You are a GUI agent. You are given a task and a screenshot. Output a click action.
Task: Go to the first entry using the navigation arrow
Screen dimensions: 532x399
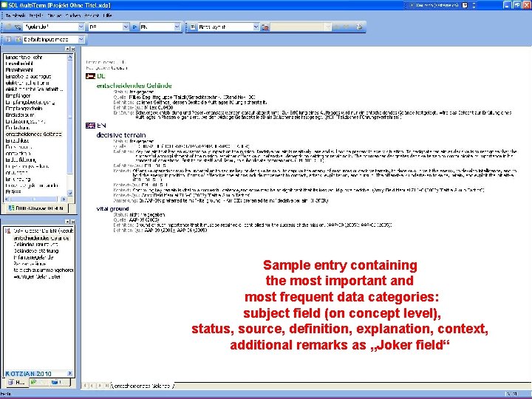85,386
